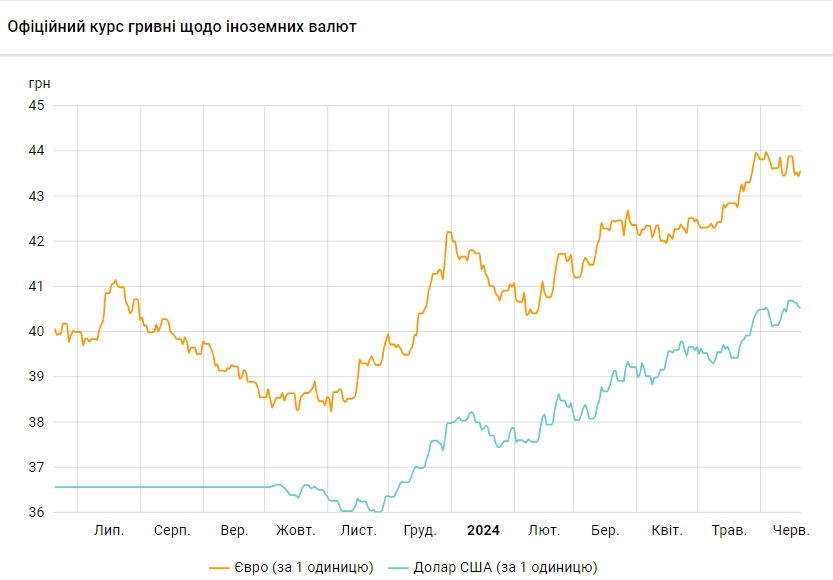The height and width of the screenshot is (580, 833).
Task: Click the teal line marker beside Долар США
Action: point(396,567)
